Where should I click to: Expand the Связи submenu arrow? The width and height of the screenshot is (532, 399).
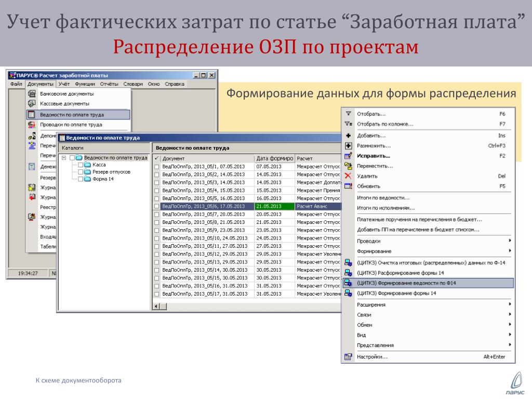(510, 314)
